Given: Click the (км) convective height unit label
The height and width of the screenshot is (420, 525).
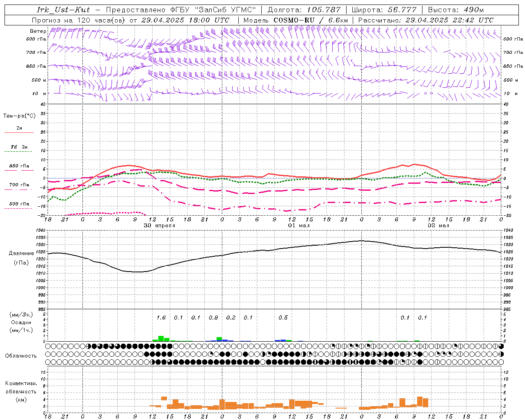Looking at the screenshot, I should click(x=21, y=399).
